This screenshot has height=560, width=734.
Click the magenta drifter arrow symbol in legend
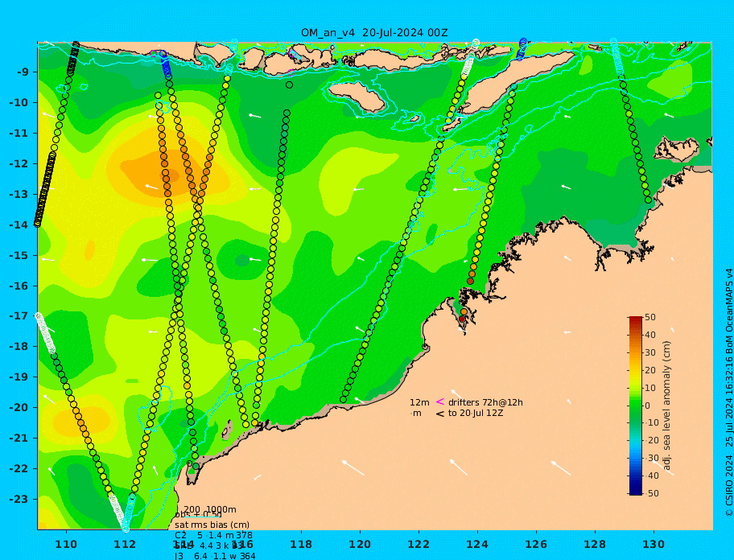click(440, 401)
